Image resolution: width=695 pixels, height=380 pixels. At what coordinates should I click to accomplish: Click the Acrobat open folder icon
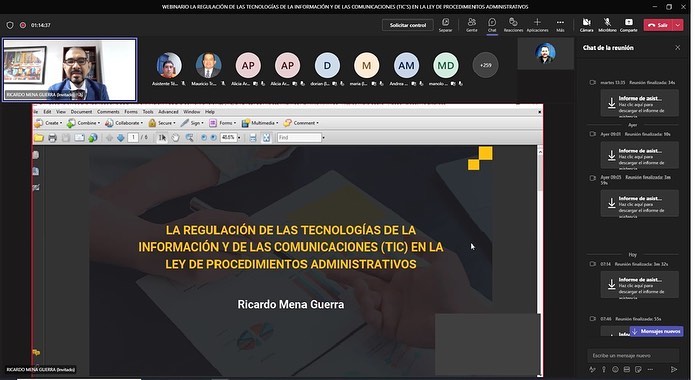(x=39, y=138)
